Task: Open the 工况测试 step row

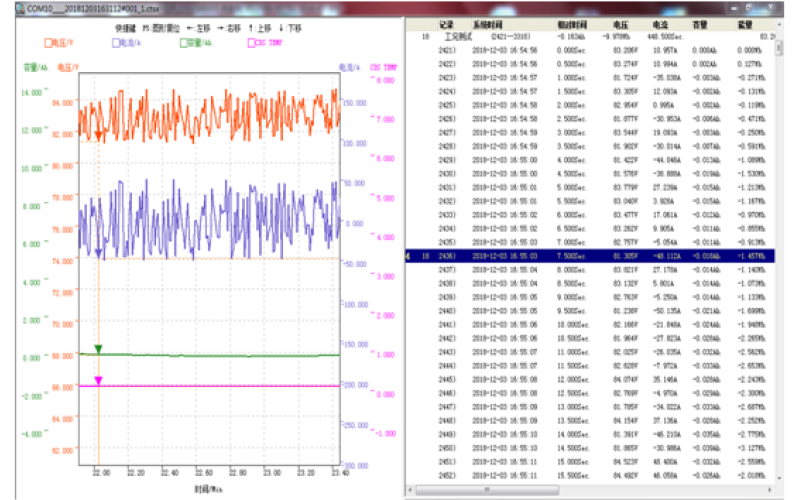Action: pos(590,37)
